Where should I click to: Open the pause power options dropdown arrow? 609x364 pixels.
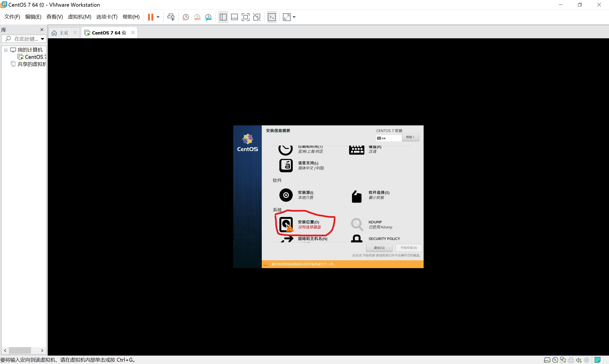[158, 17]
